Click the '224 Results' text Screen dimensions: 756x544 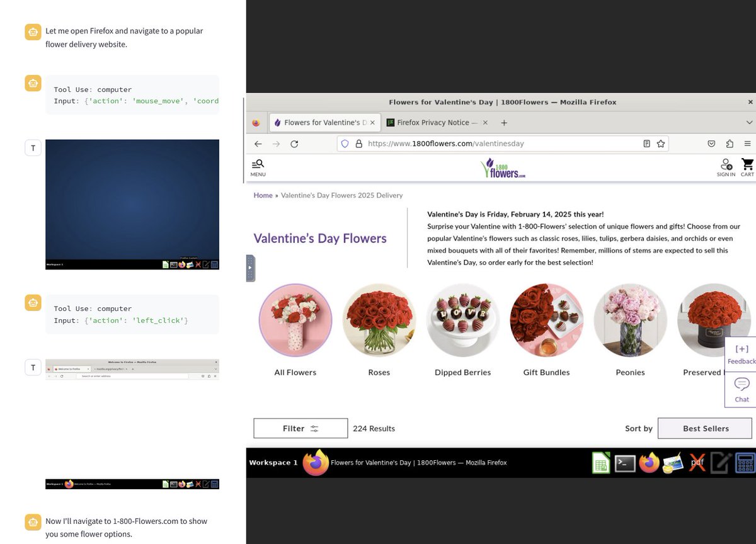point(374,428)
